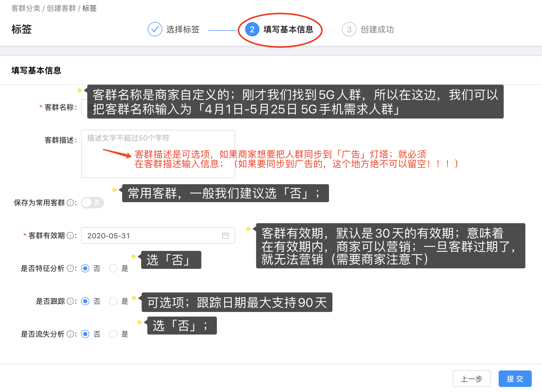Image resolution: width=542 pixels, height=392 pixels.
Task: Click the calendar icon in 客群有效期 field
Action: tap(225, 236)
